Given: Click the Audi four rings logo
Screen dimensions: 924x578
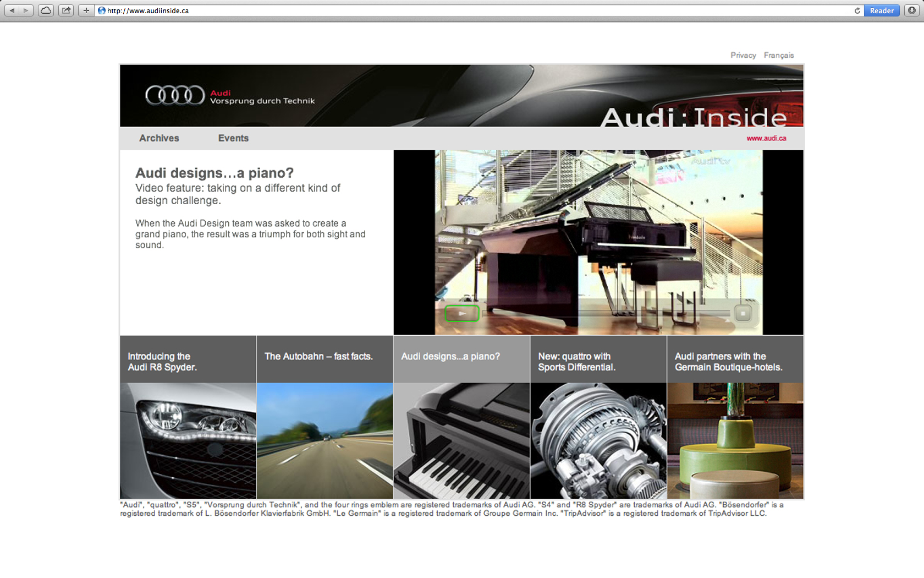Looking at the screenshot, I should click(x=174, y=95).
